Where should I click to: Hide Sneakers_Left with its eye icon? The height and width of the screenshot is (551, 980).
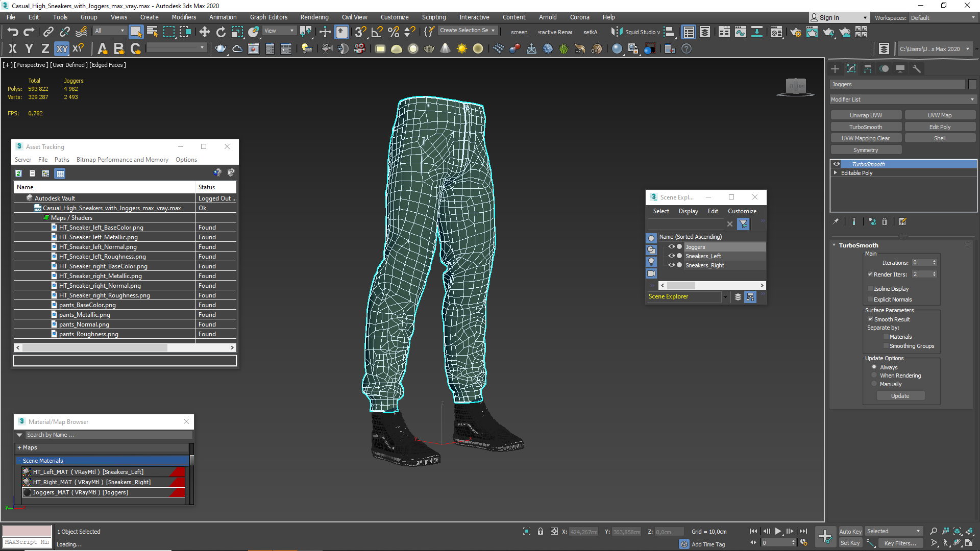point(672,256)
